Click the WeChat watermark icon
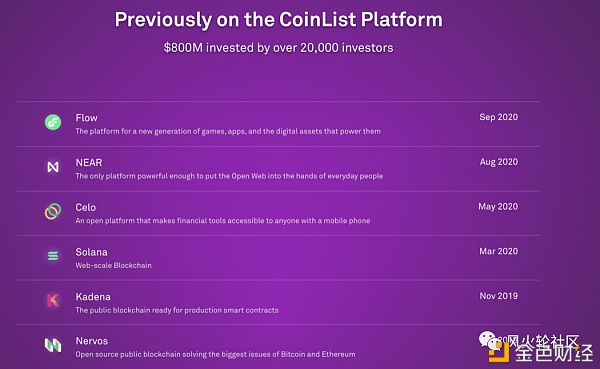This screenshot has width=600, height=369. [488, 340]
